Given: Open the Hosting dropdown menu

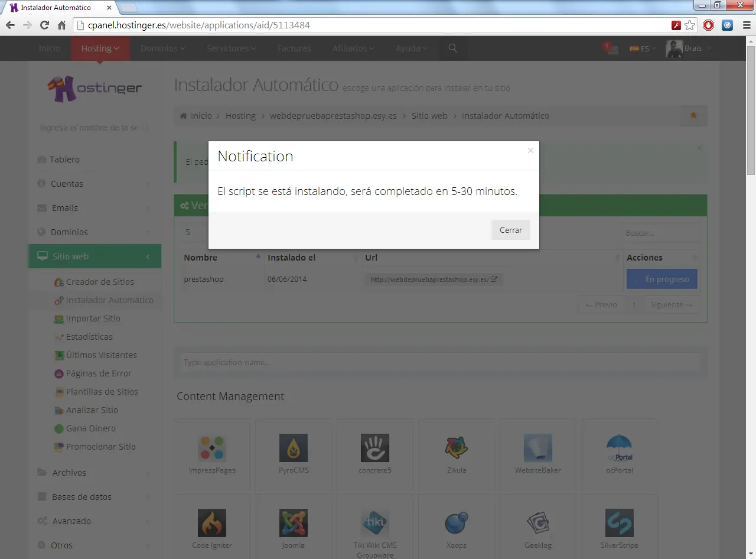Looking at the screenshot, I should pyautogui.click(x=100, y=48).
